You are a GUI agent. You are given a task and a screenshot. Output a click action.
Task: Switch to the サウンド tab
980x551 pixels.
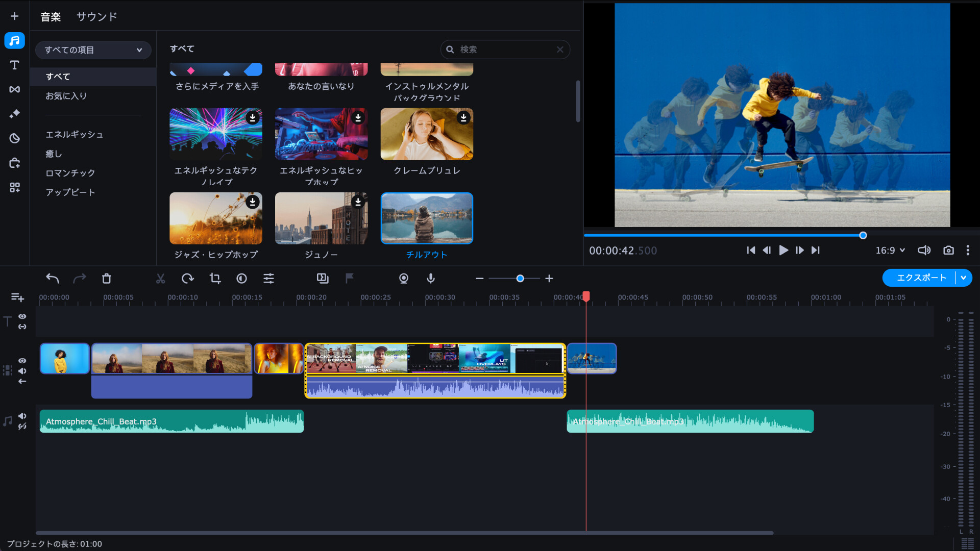click(96, 17)
